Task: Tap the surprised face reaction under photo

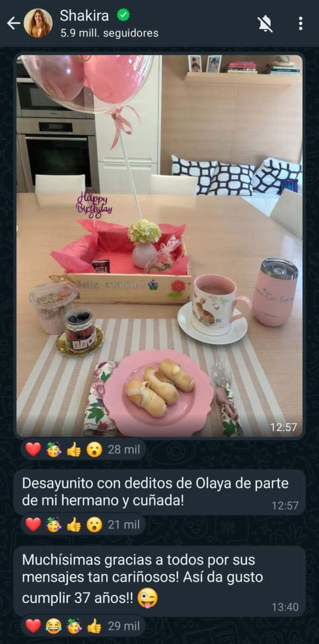Action: point(94,450)
